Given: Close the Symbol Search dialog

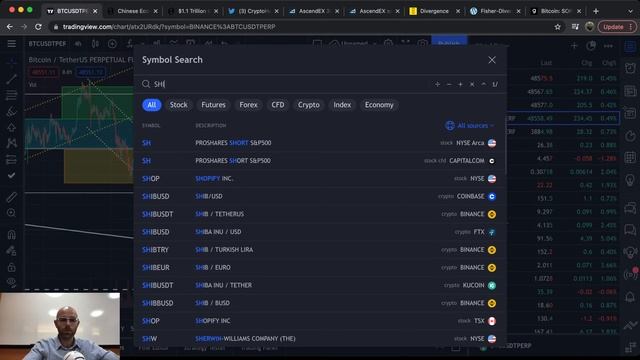Looking at the screenshot, I should coord(492,60).
